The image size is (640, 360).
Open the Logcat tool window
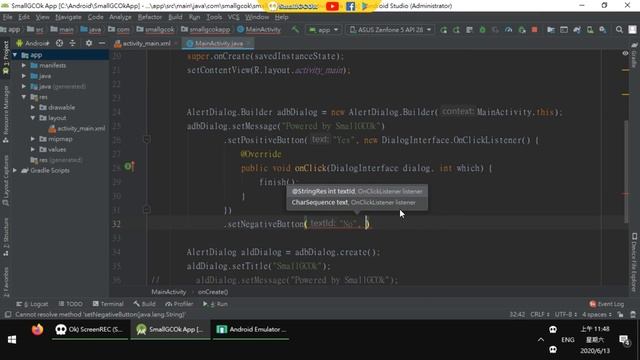(32, 304)
